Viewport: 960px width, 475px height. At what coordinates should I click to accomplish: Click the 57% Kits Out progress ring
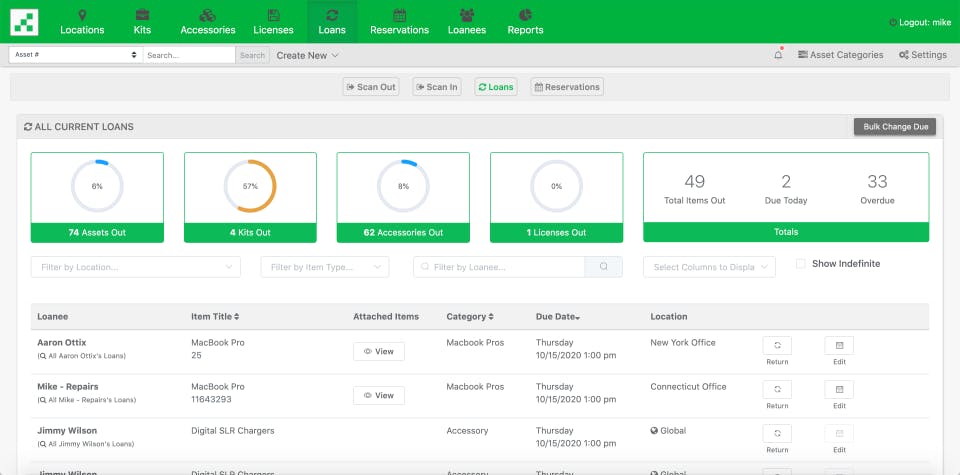[250, 186]
